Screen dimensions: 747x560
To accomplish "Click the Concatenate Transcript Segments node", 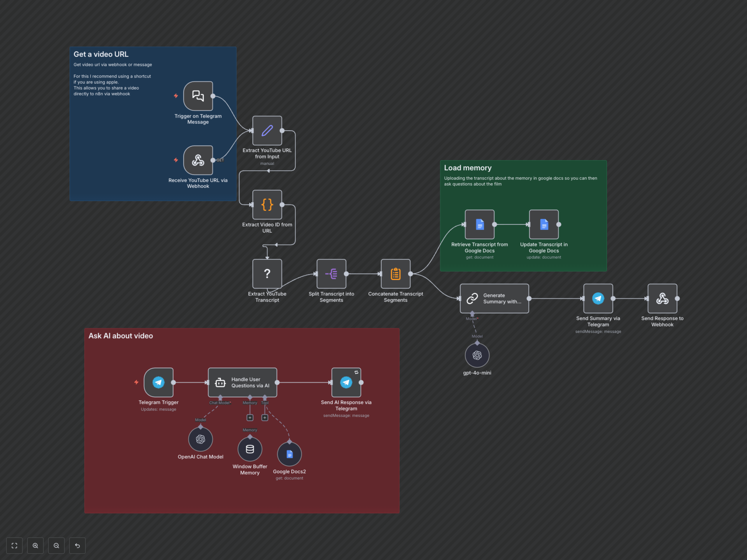I will click(x=395, y=274).
